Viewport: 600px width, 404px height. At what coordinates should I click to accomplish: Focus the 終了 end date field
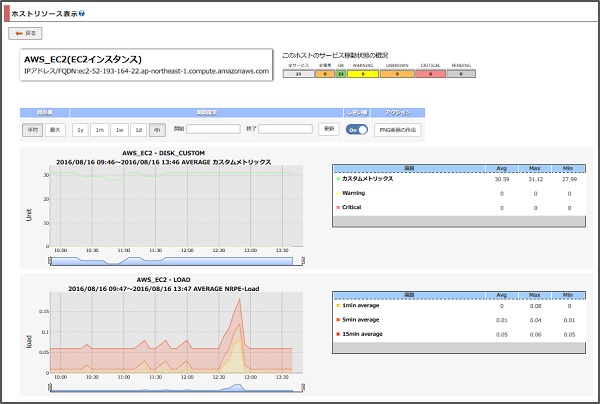click(285, 129)
